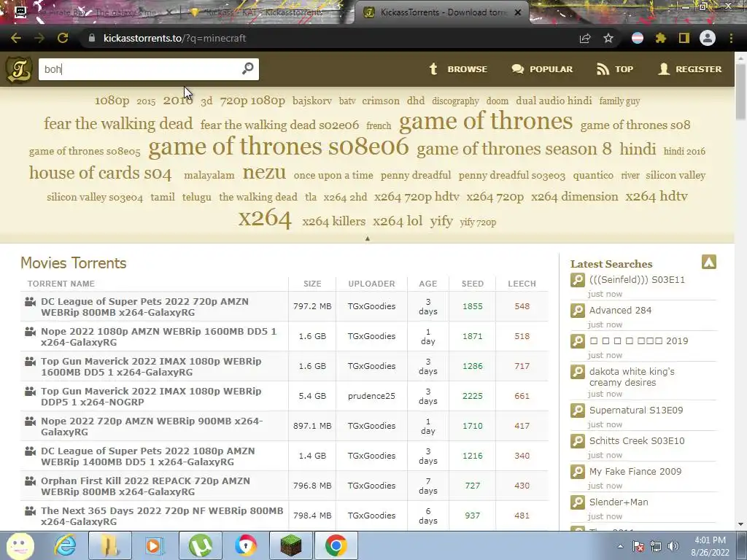Click the striped extension icon in toolbar
The image size is (747, 560).
(x=638, y=38)
